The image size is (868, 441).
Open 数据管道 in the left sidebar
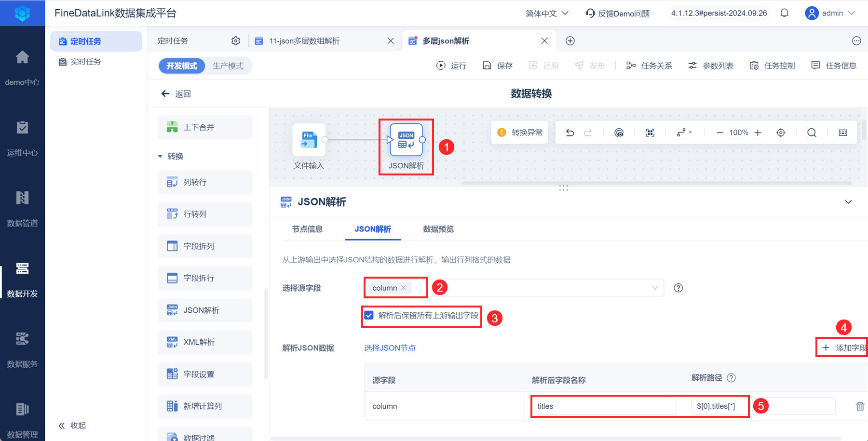pos(22,210)
